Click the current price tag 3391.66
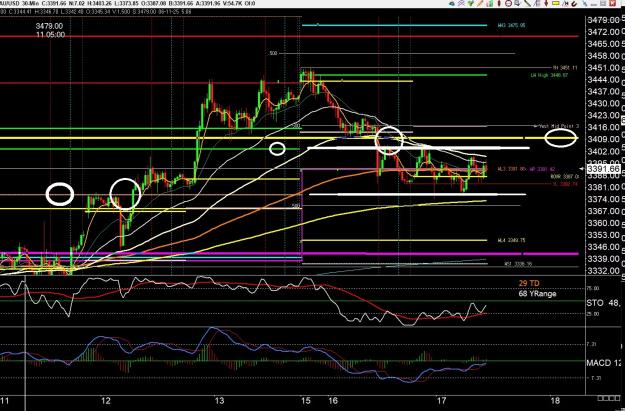Viewport: 625px width, 411px height. (603, 169)
